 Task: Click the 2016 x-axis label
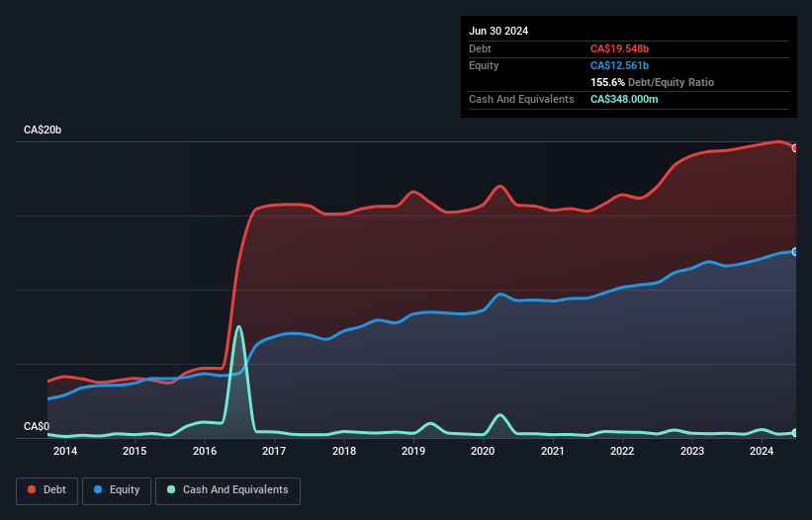point(205,451)
